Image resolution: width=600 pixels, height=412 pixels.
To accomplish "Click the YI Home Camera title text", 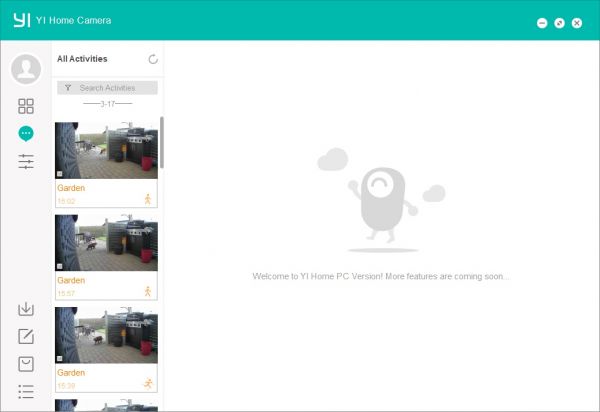I will point(73,20).
